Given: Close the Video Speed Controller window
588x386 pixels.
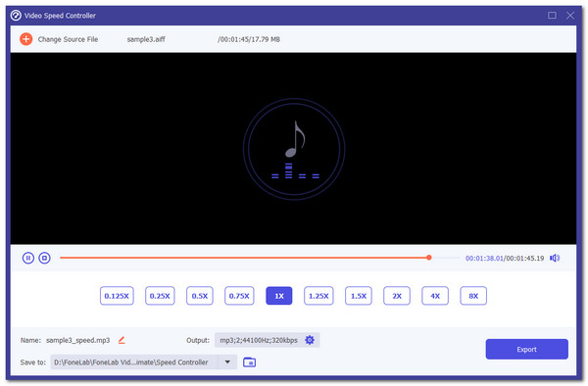Looking at the screenshot, I should coord(570,16).
